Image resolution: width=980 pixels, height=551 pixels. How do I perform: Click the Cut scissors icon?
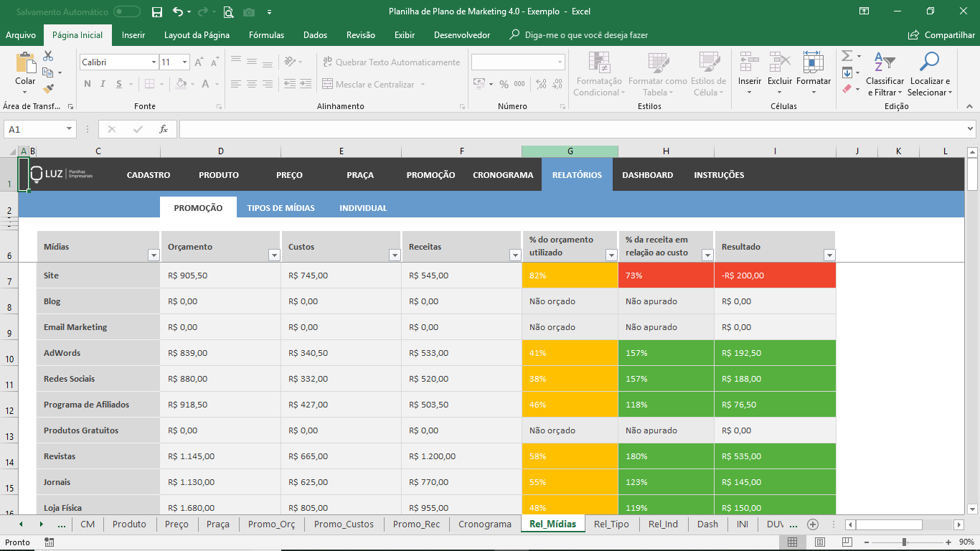coord(48,56)
